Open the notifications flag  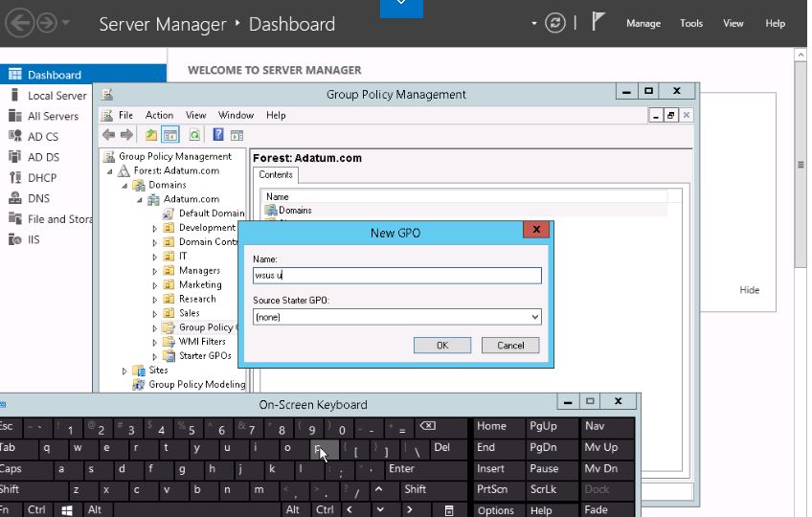[x=599, y=23]
